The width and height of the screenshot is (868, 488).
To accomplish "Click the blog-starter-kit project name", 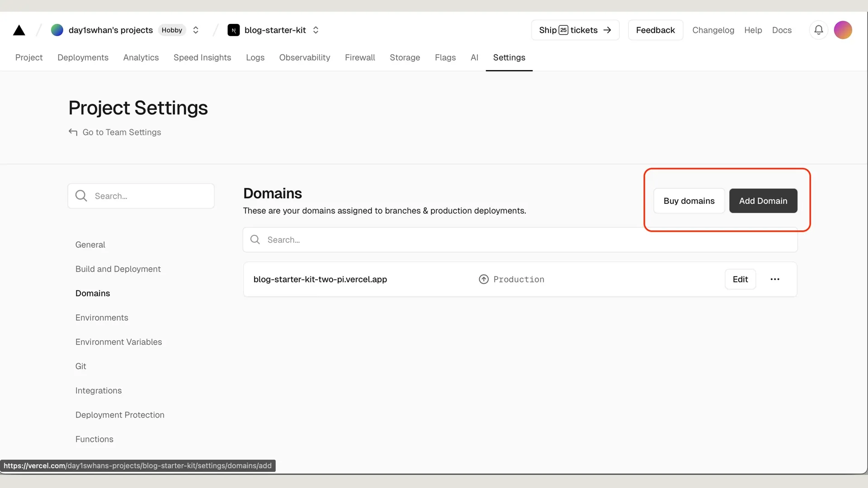I will [275, 30].
